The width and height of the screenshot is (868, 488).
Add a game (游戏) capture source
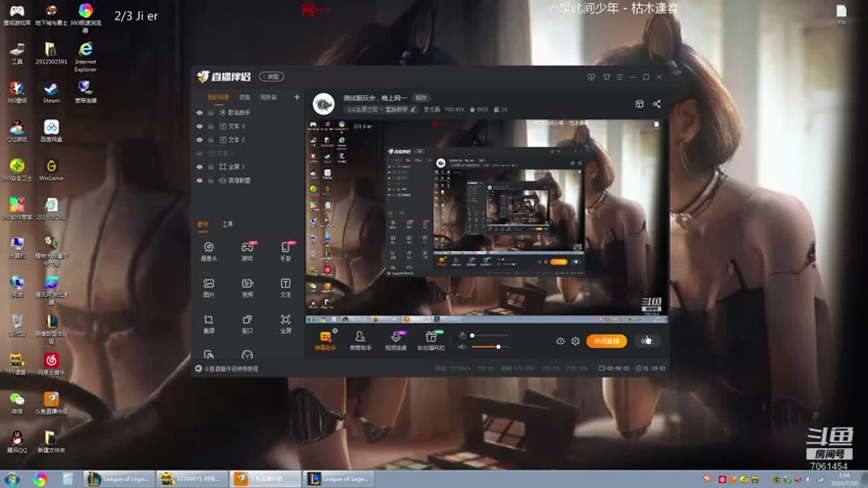pyautogui.click(x=248, y=250)
